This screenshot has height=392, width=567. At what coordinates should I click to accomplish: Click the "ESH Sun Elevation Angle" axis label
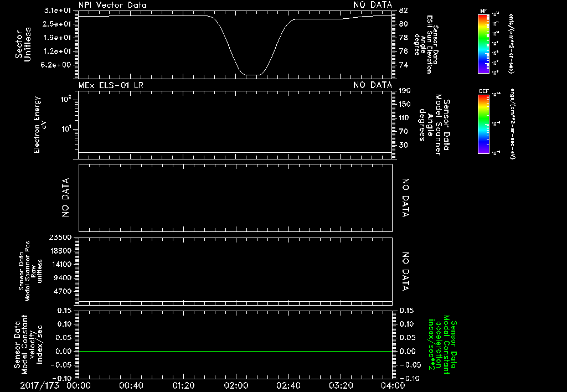426,44
